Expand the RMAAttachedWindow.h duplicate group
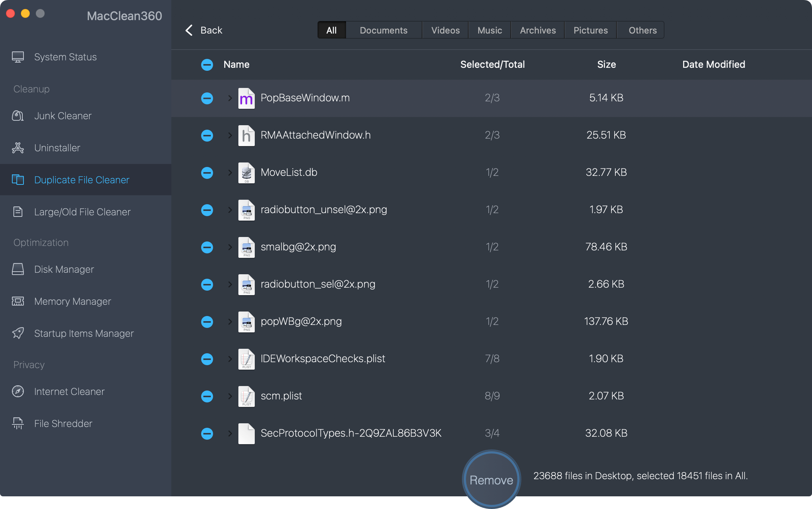The image size is (812, 509). coord(229,135)
